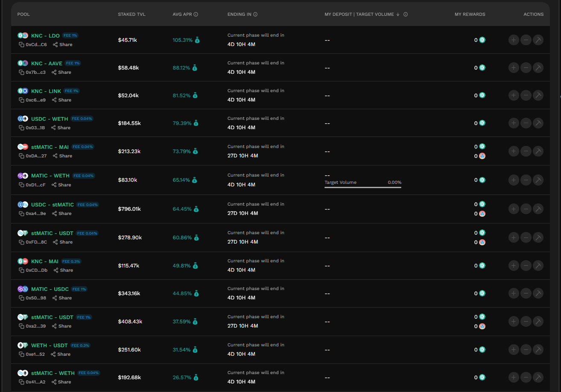561x392 pixels.
Task: Share the MATIC - USDC pool
Action: (x=62, y=298)
